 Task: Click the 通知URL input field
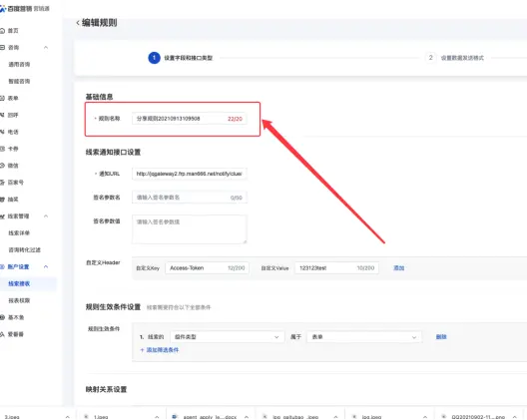190,174
